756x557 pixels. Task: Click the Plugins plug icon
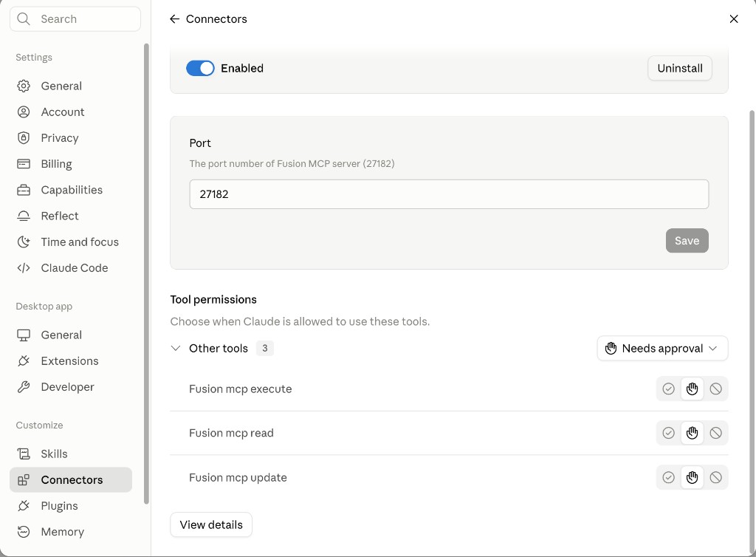click(x=24, y=506)
